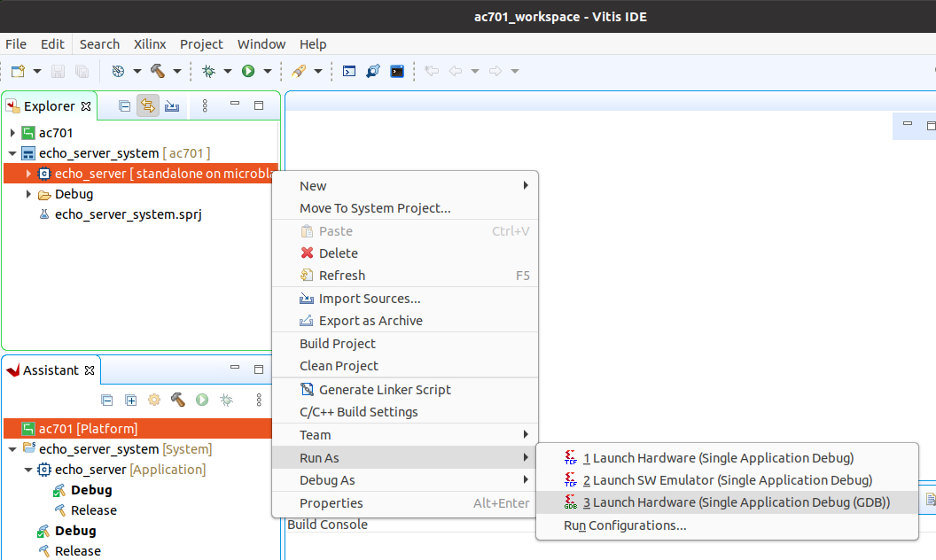
Task: Choose Export as Archive from context menu
Action: click(405, 321)
